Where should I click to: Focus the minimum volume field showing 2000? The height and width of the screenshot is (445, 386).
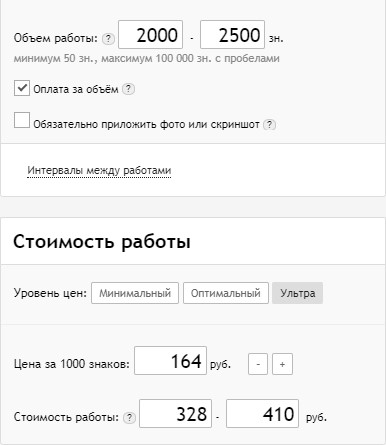[x=151, y=35]
